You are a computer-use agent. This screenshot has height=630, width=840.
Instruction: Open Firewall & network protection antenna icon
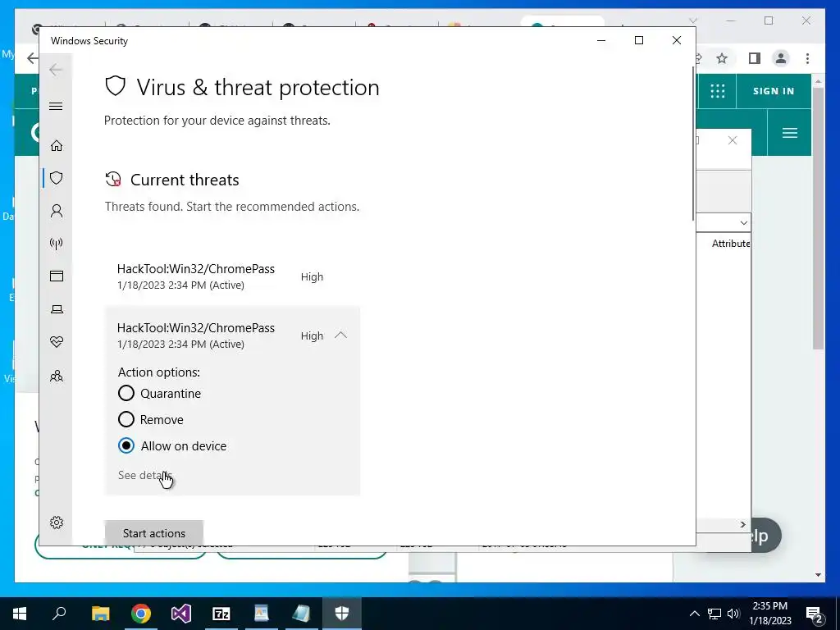57,244
